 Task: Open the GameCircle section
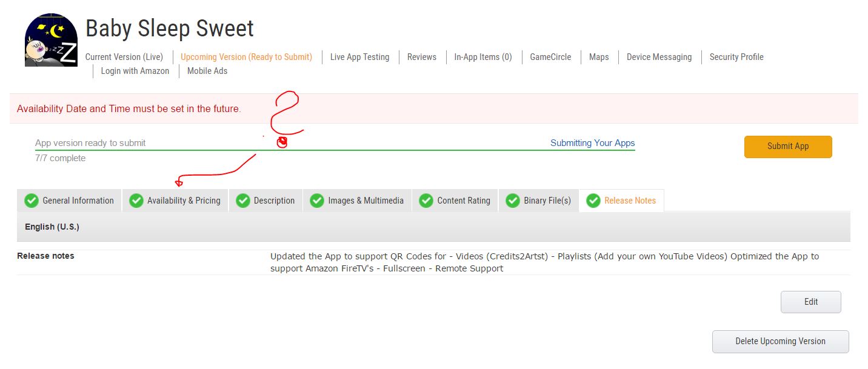pos(550,57)
